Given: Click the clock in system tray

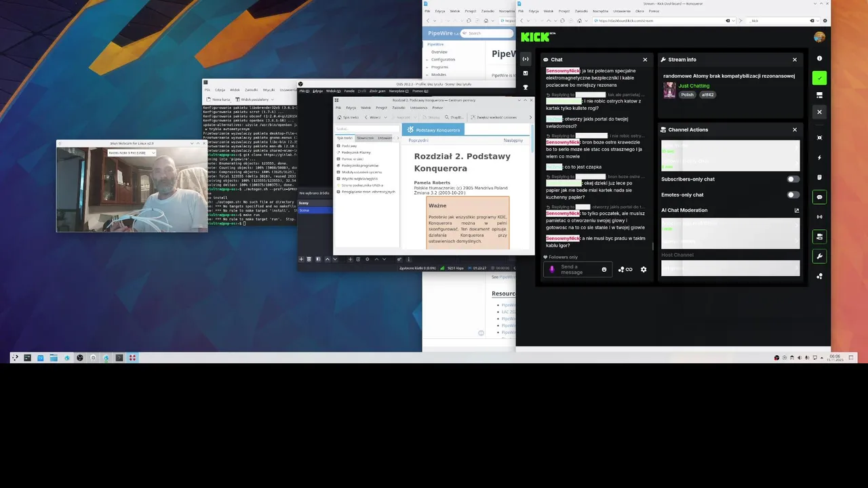Looking at the screenshot, I should (x=835, y=357).
